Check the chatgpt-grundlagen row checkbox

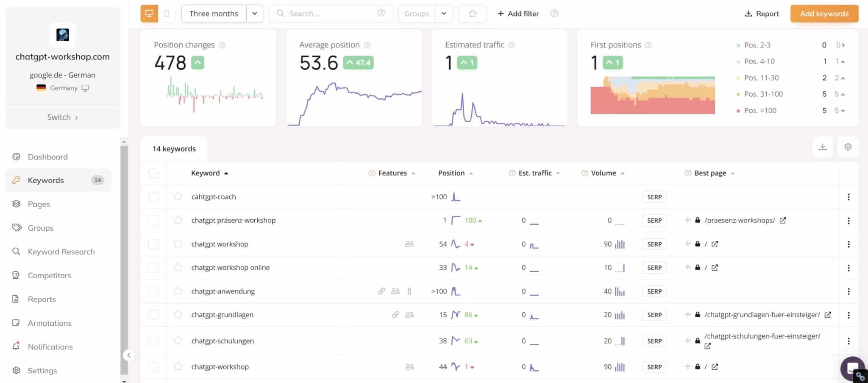click(x=153, y=315)
